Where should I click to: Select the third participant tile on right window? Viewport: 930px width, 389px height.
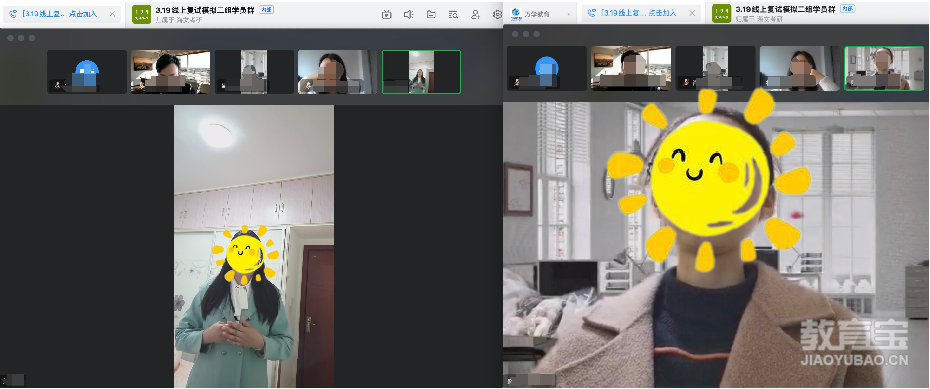715,68
